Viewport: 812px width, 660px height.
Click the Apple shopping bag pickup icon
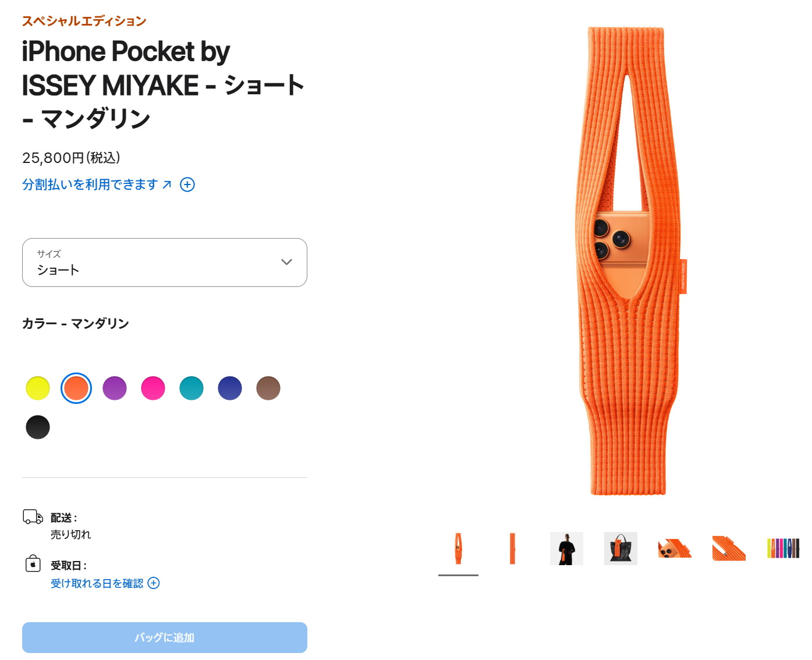click(x=33, y=563)
